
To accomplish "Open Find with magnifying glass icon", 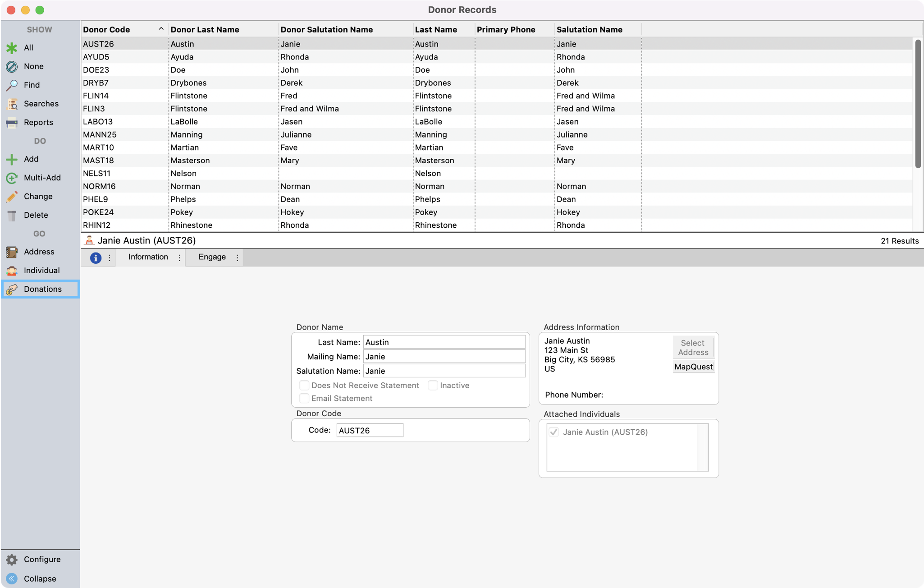I will 12,85.
